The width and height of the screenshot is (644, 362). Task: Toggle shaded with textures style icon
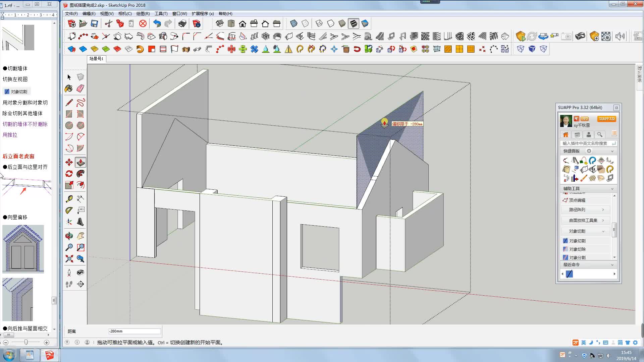(x=354, y=23)
